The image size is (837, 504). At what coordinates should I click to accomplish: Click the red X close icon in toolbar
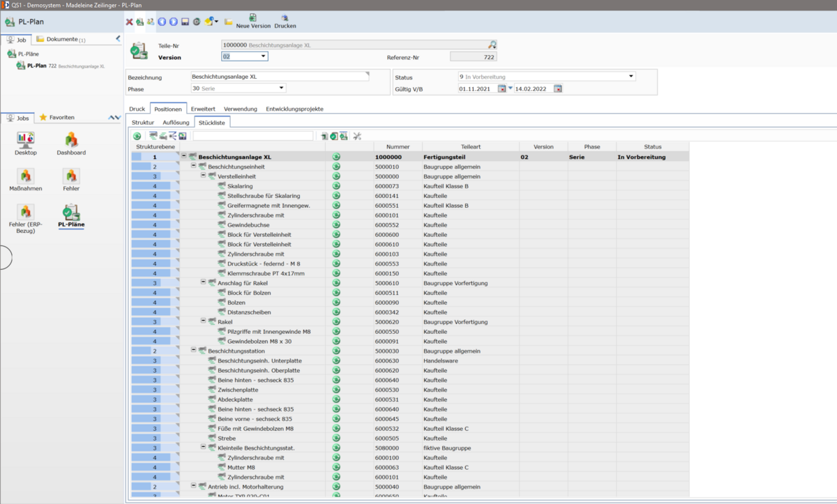coord(129,22)
